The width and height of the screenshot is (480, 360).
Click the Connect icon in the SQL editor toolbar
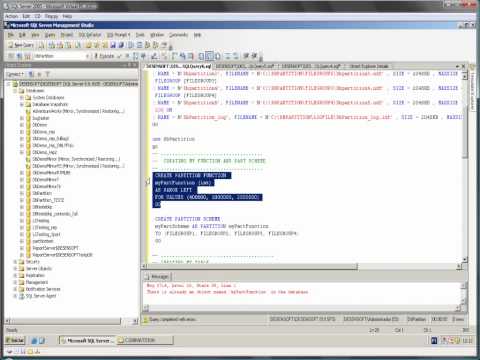click(11, 56)
